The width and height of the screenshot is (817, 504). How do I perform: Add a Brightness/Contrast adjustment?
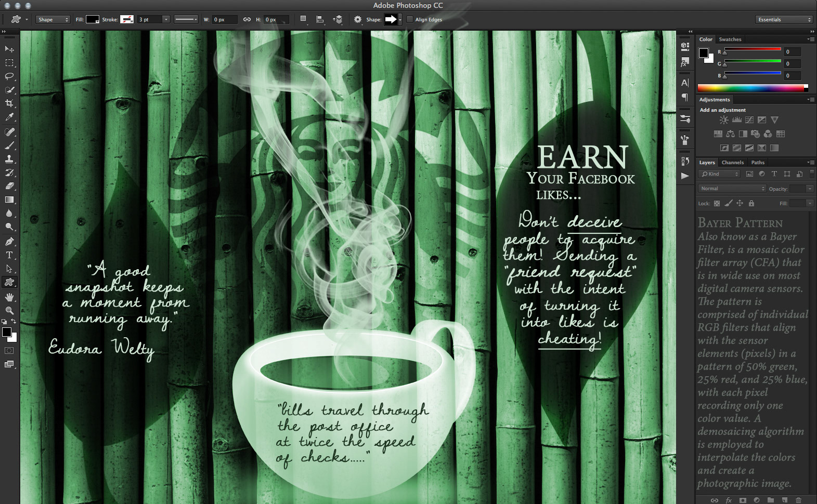724,120
